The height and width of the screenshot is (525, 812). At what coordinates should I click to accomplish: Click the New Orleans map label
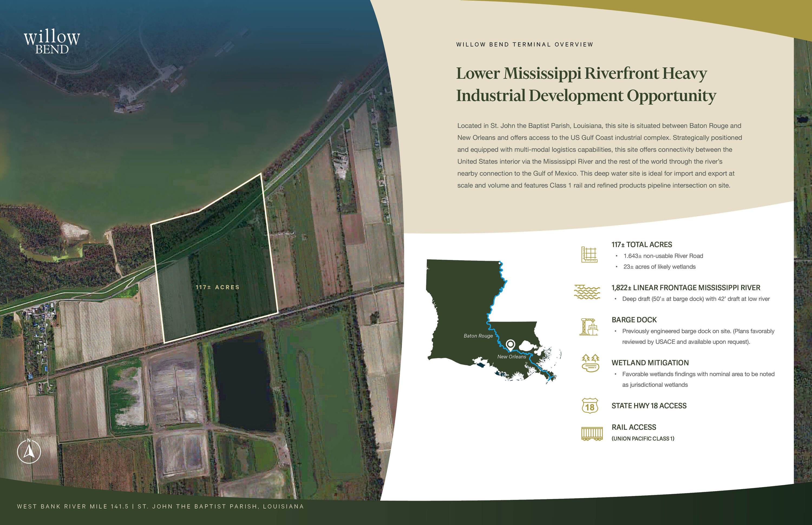(x=511, y=356)
